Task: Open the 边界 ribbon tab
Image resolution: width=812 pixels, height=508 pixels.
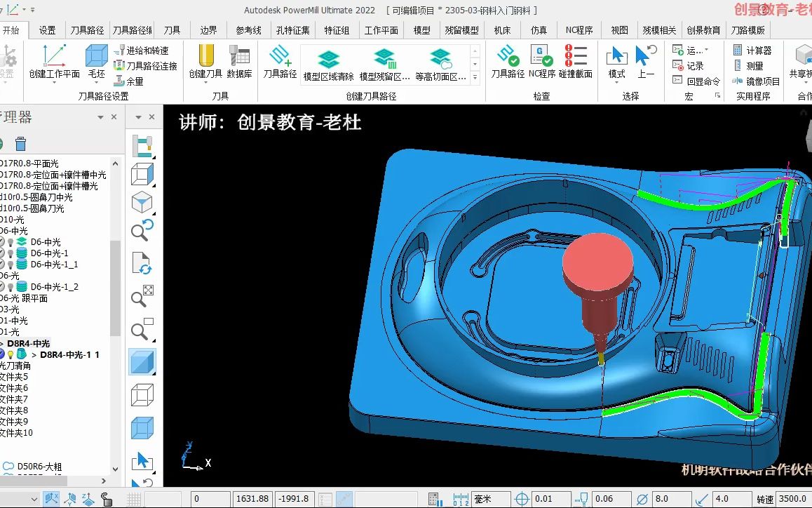Action: tap(208, 30)
